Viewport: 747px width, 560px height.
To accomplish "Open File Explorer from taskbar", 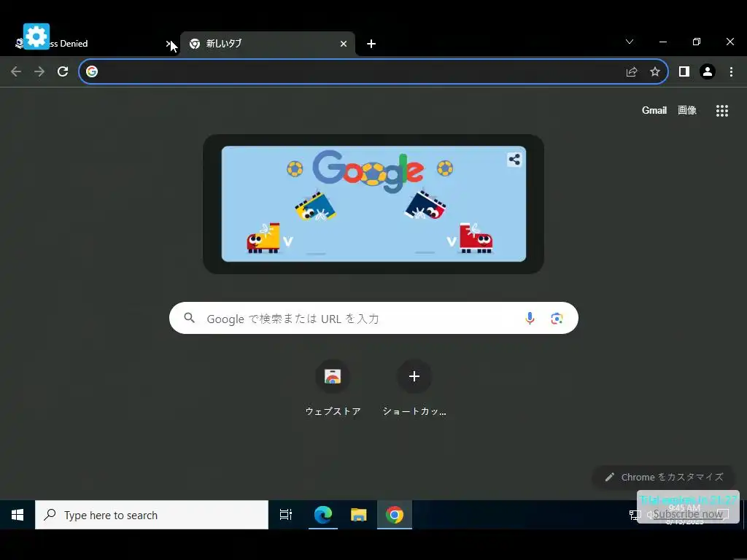I will tap(359, 515).
